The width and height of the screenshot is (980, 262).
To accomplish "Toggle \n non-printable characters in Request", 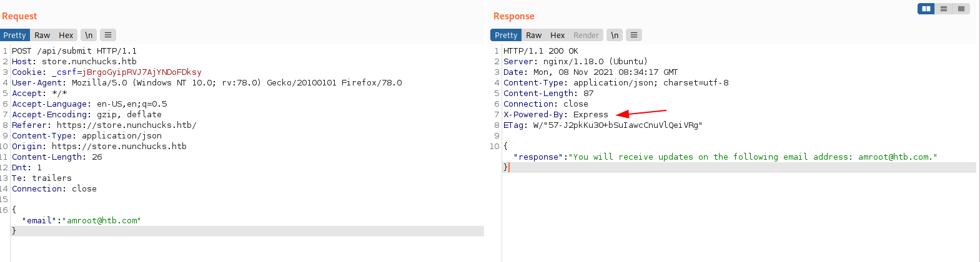I will tap(89, 35).
